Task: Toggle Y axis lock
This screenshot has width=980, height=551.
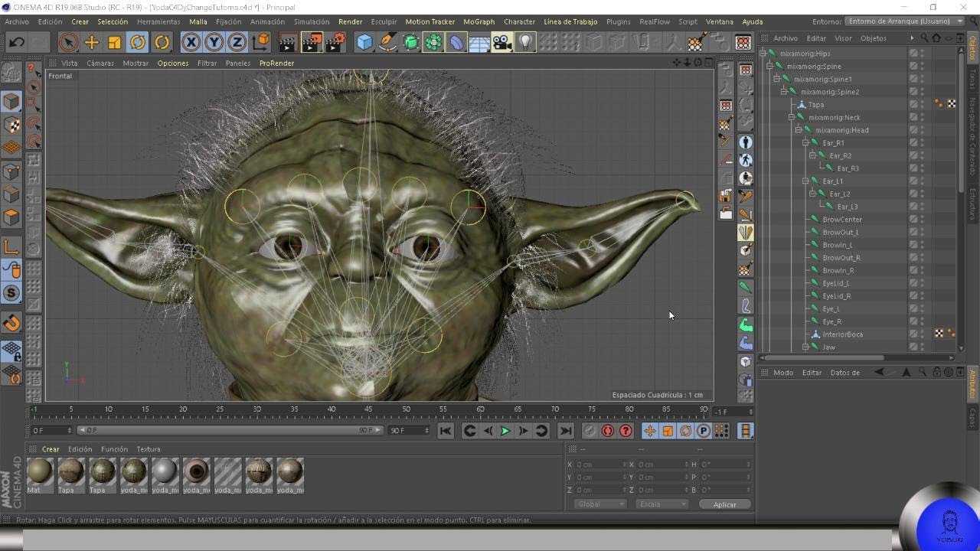Action: pos(214,42)
